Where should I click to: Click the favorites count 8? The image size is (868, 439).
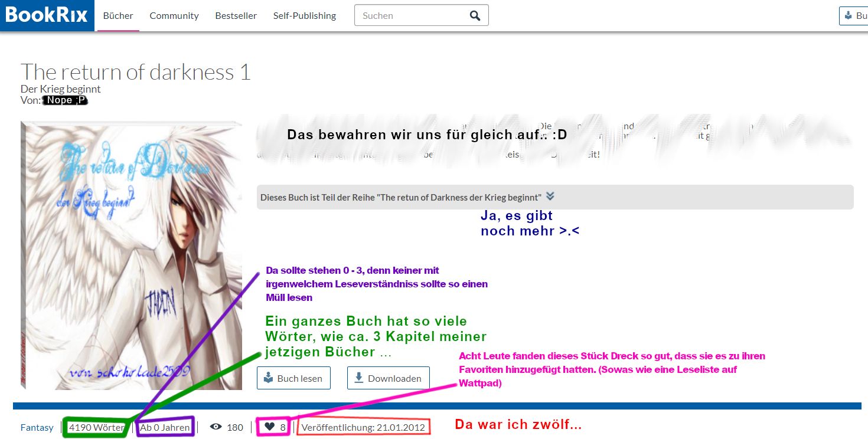[x=283, y=427]
